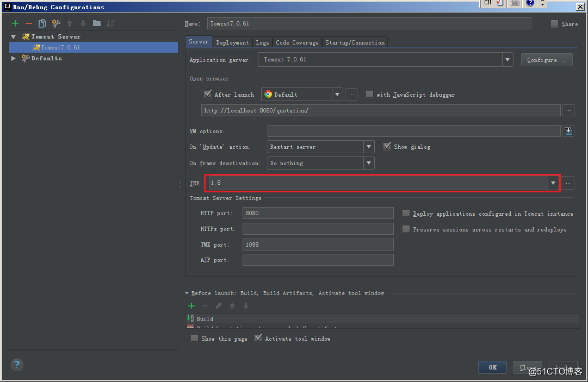
Task: Open JRE version dropdown arrow
Action: click(x=553, y=183)
